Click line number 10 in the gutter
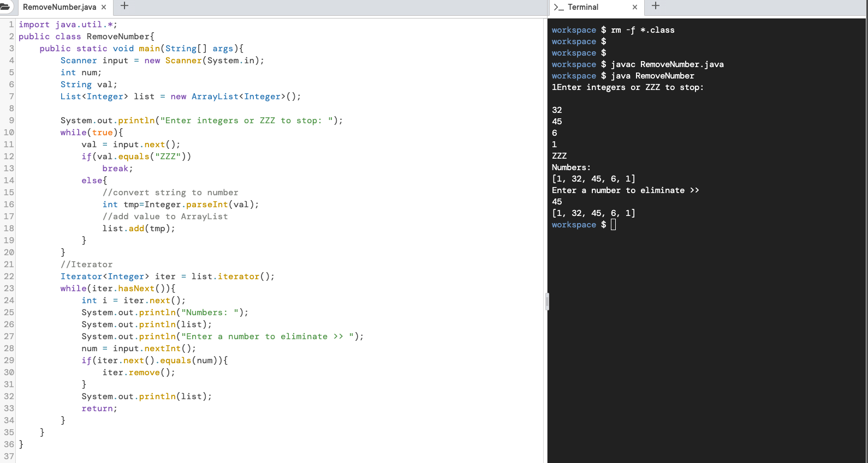 (9, 133)
